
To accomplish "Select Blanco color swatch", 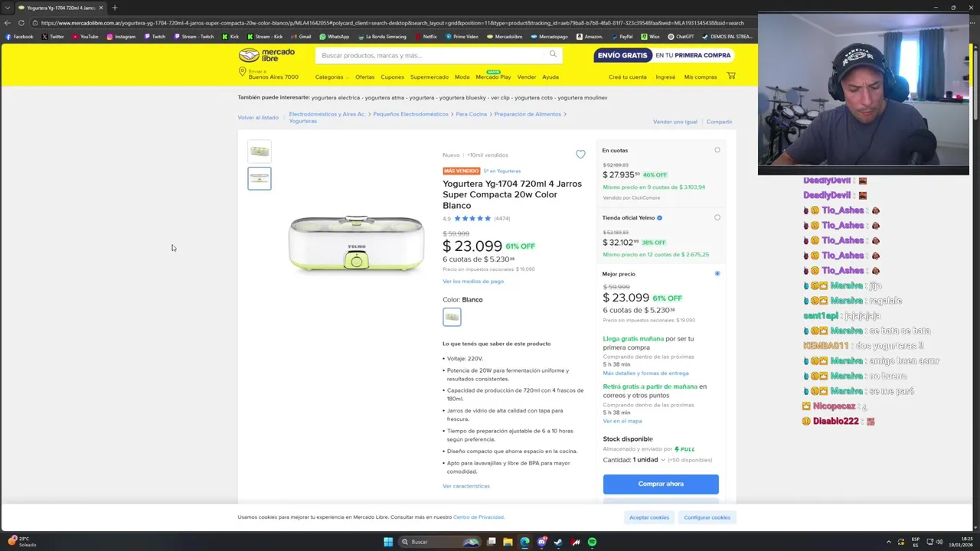I will pos(452,316).
